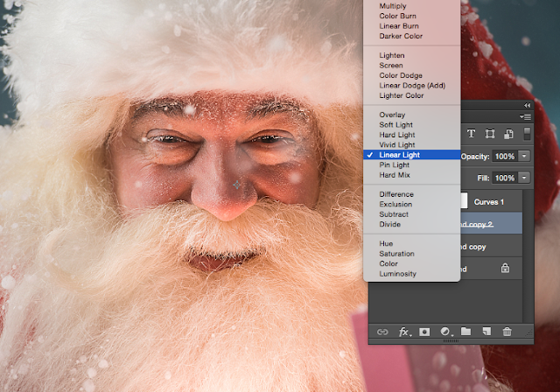
Task: Select the Background copy layer
Action: [x=491, y=247]
